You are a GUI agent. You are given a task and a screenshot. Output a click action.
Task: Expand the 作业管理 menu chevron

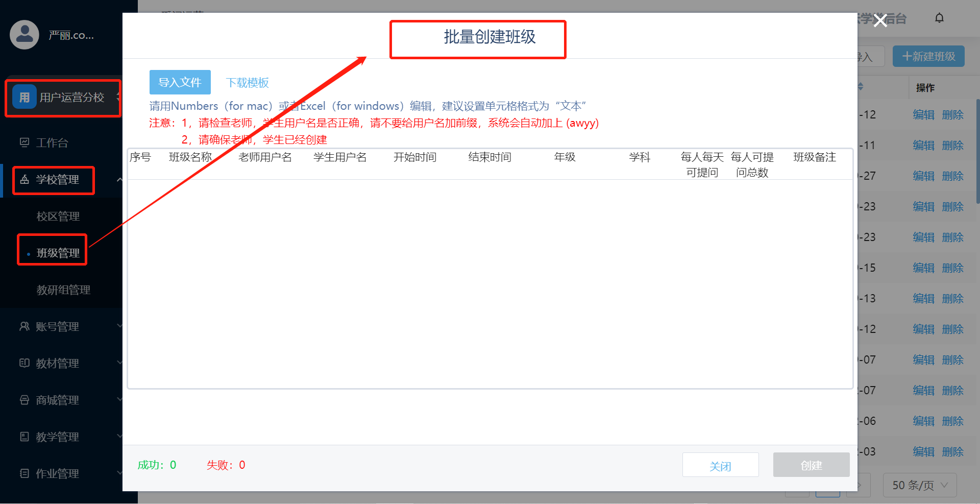(x=119, y=472)
